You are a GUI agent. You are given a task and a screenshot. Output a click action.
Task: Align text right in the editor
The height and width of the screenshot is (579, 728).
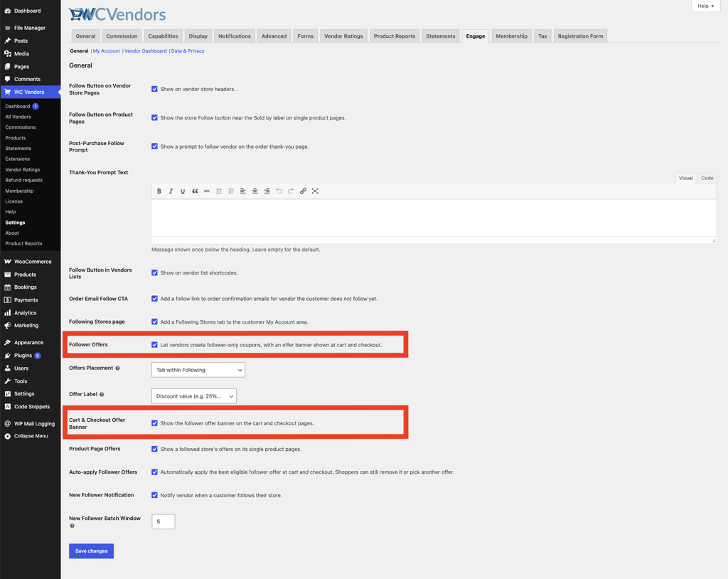point(267,191)
